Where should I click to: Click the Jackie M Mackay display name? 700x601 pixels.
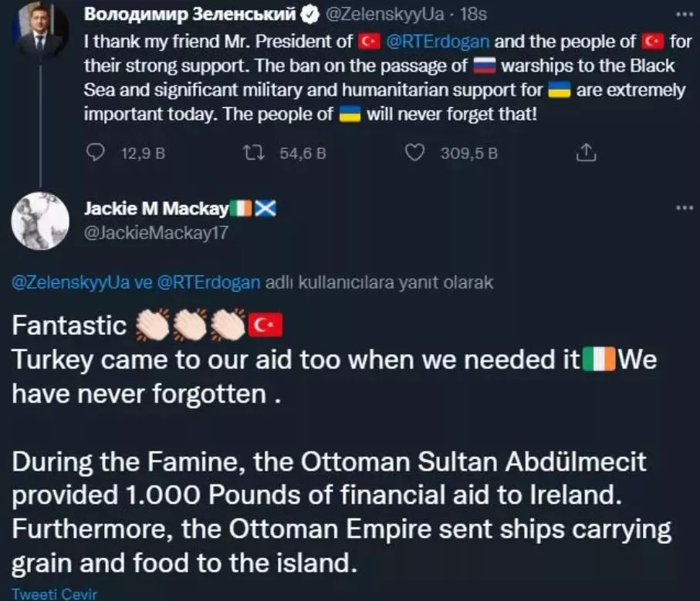[x=156, y=208]
